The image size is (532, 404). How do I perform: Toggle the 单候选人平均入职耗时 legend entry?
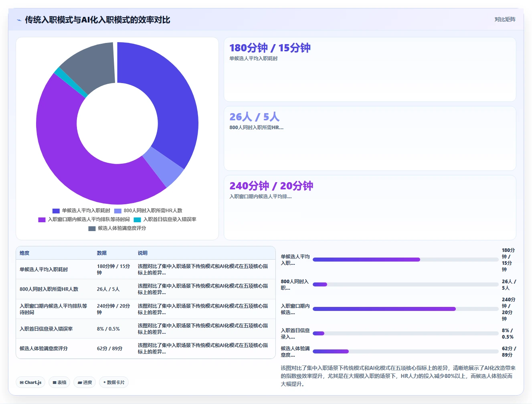(81, 211)
